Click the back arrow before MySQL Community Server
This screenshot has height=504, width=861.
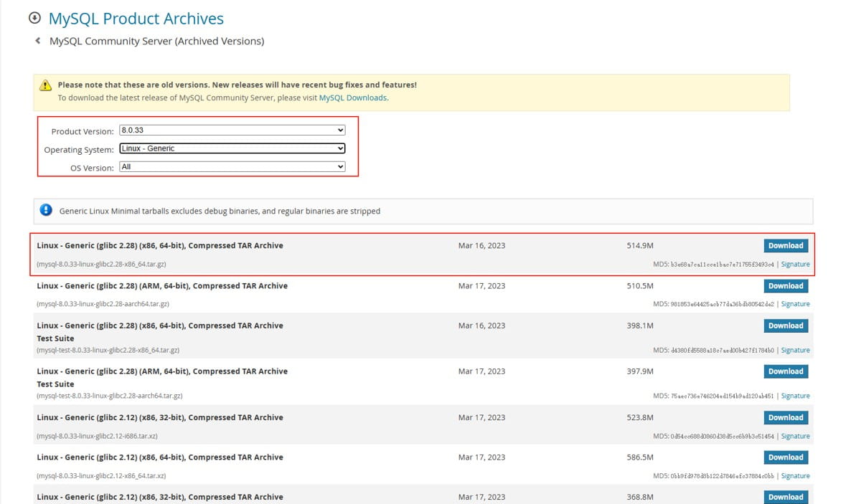(38, 41)
